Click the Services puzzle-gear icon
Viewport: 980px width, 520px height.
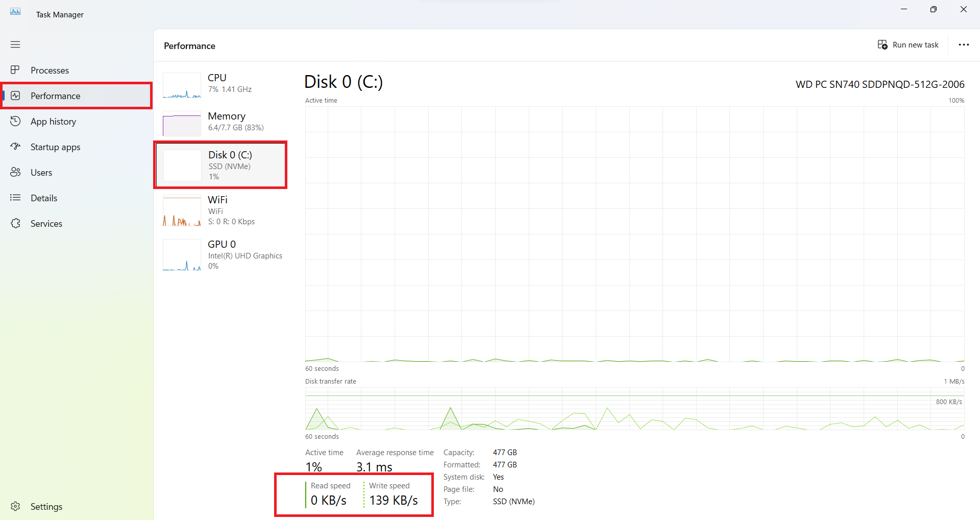(15, 223)
